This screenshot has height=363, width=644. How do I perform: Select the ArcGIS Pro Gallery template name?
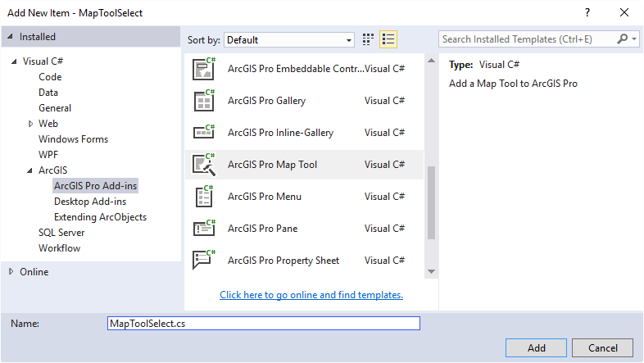pos(266,101)
